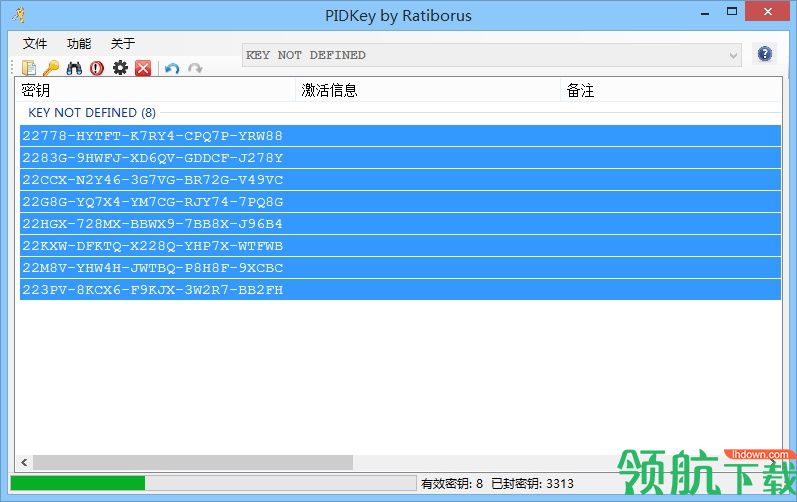Click the binoculars search icon
Image resolution: width=797 pixels, height=502 pixels.
pos(74,68)
